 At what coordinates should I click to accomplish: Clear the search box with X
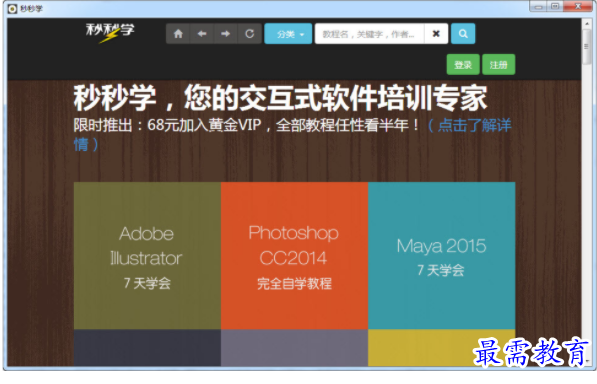(x=436, y=34)
